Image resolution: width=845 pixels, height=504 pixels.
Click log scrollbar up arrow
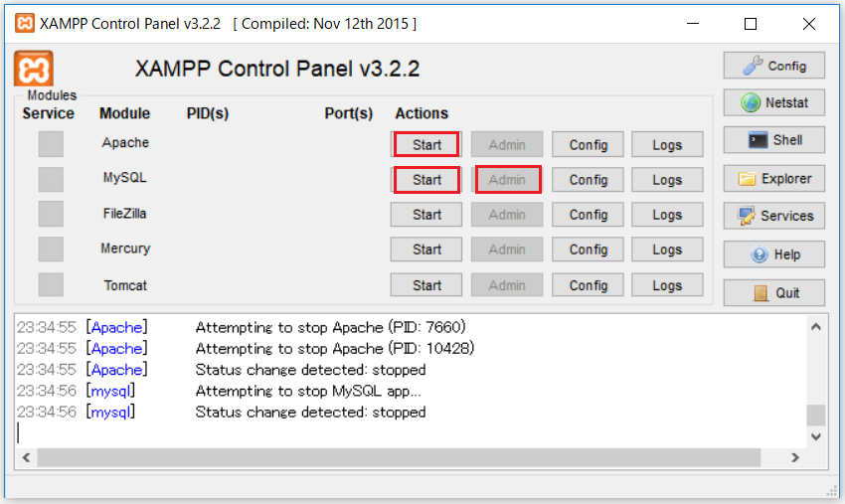click(816, 327)
